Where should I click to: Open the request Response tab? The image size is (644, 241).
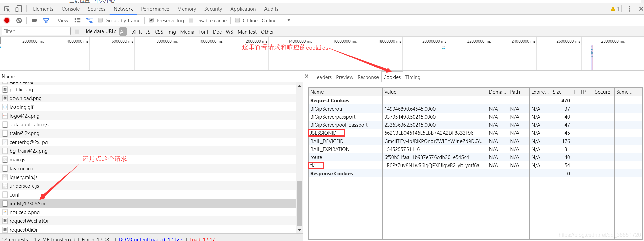point(368,77)
